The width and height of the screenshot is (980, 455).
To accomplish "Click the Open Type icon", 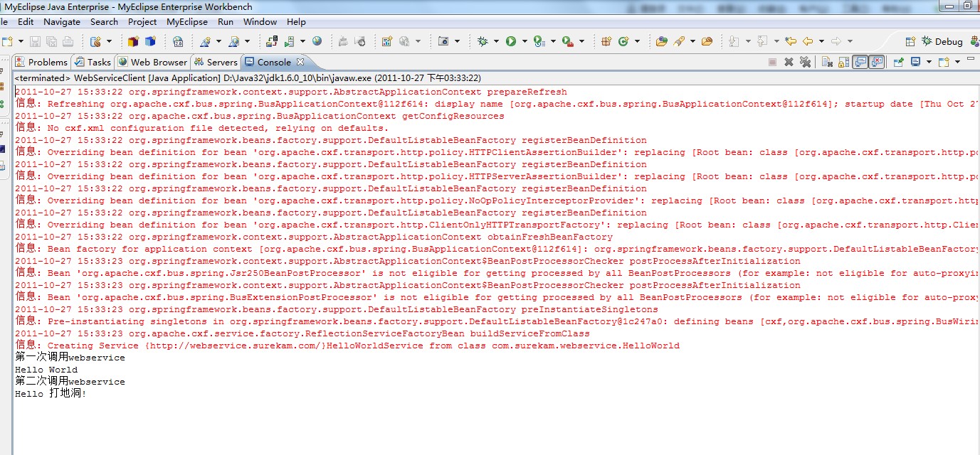I will point(662,41).
